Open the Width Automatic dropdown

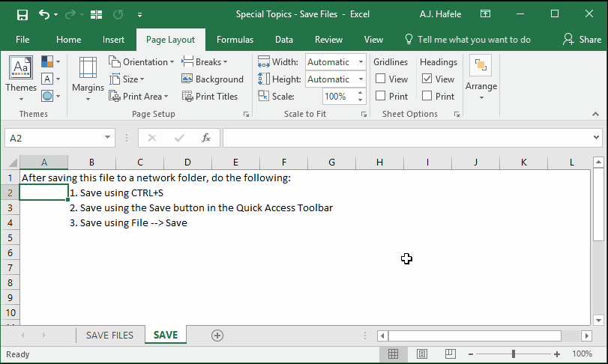click(361, 62)
